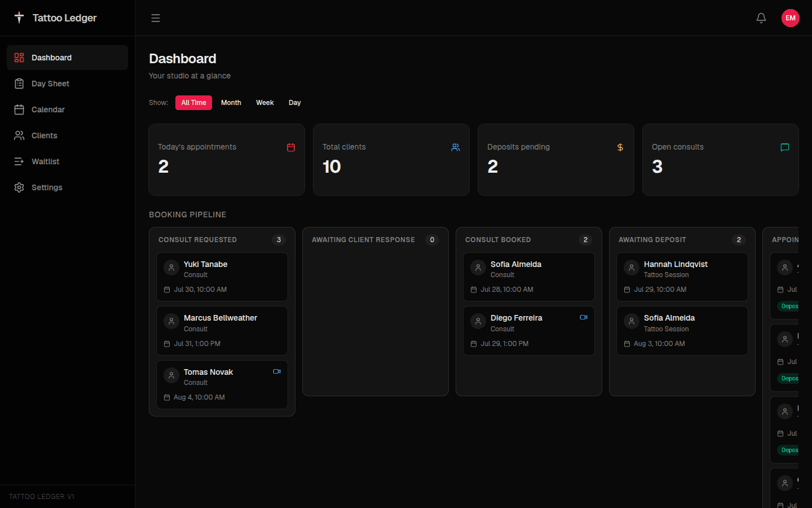Open Diego Ferreira's consult card
Viewport: 812px width, 508px height.
[529, 331]
